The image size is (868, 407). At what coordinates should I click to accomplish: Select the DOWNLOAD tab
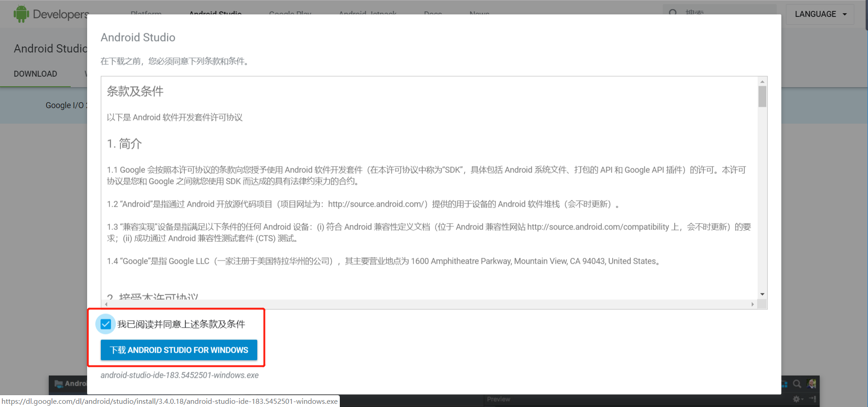pyautogui.click(x=35, y=74)
